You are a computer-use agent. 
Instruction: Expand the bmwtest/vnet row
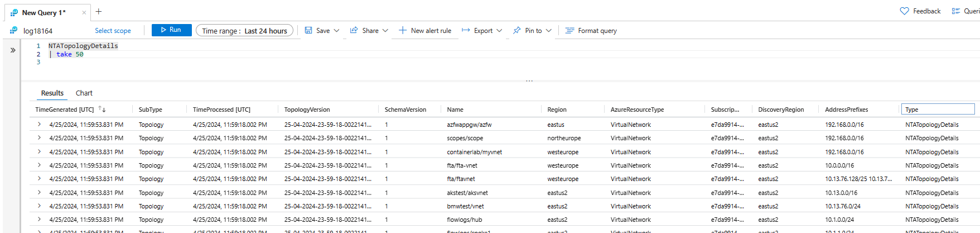pyautogui.click(x=39, y=206)
